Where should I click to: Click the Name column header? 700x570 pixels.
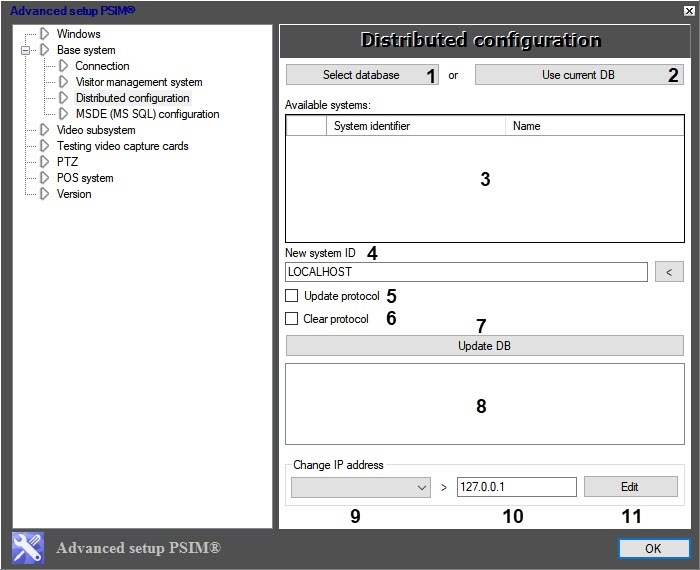click(595, 126)
